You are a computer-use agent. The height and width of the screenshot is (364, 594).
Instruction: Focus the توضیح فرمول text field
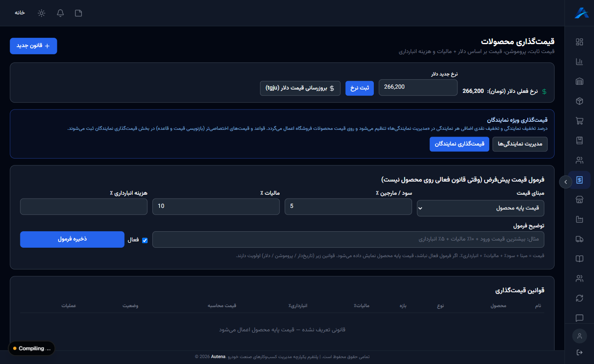point(348,239)
